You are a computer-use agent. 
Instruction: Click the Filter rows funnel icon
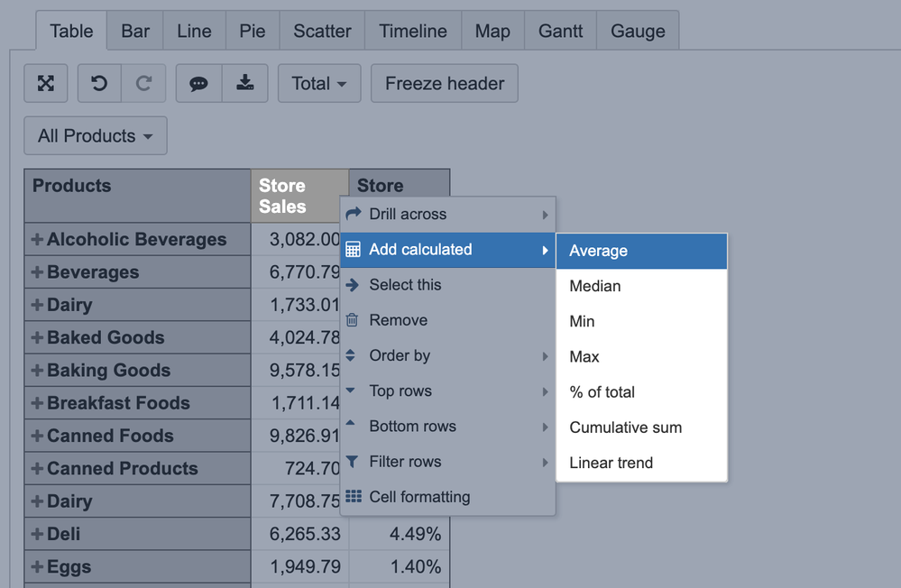[x=353, y=462]
